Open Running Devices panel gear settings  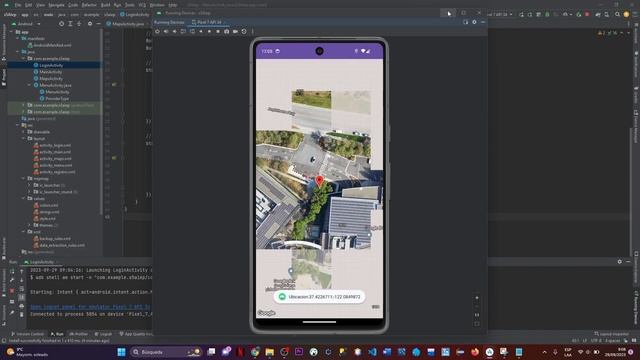474,22
